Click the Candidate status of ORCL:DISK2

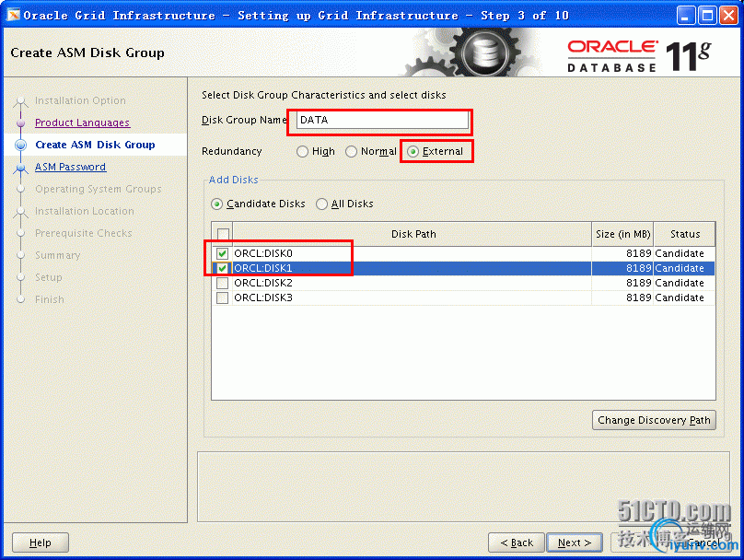click(680, 283)
